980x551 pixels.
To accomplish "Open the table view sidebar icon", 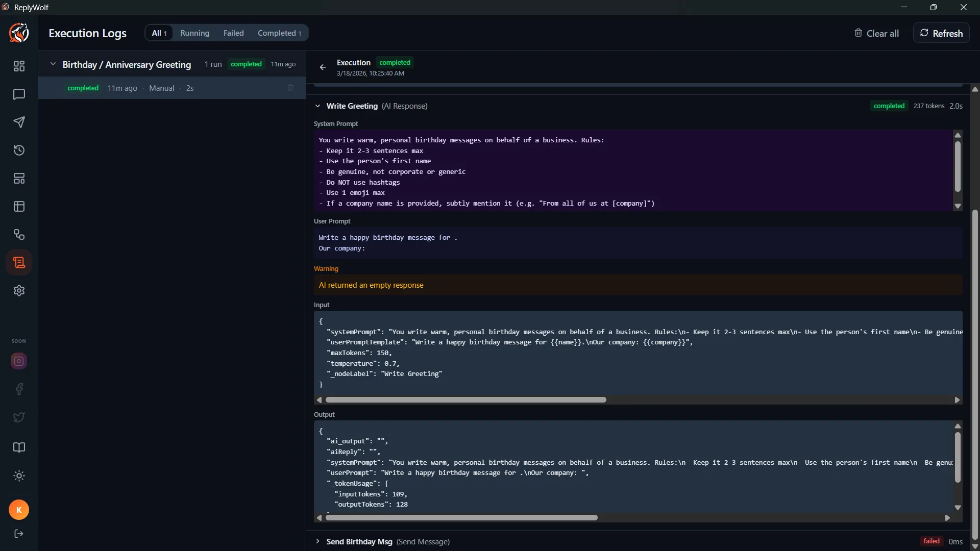I will pyautogui.click(x=19, y=207).
